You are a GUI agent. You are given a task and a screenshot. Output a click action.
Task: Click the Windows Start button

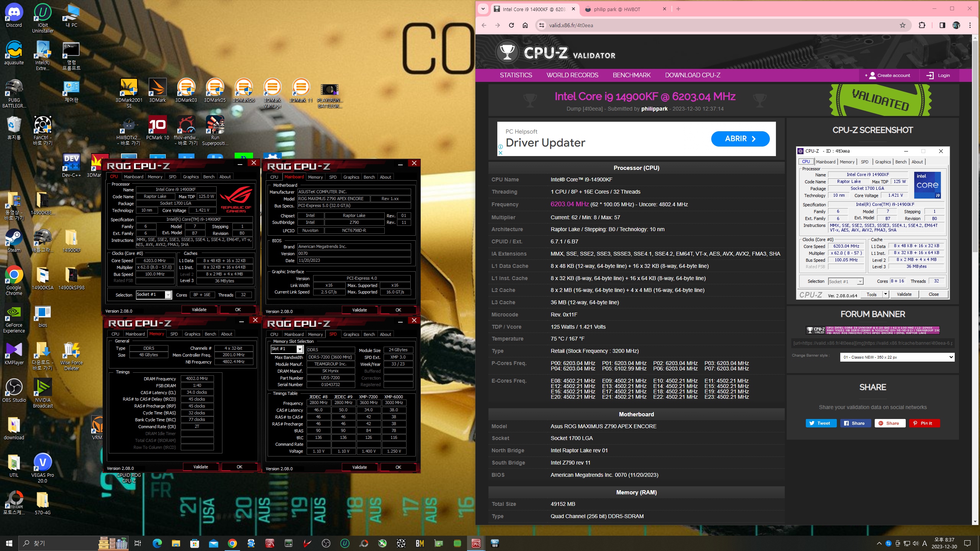[9, 543]
